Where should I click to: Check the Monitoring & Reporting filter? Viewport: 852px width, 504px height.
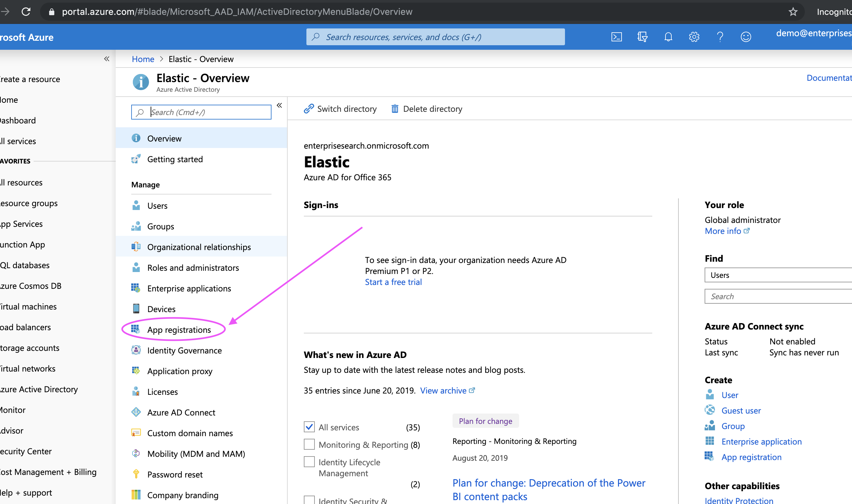tap(309, 444)
